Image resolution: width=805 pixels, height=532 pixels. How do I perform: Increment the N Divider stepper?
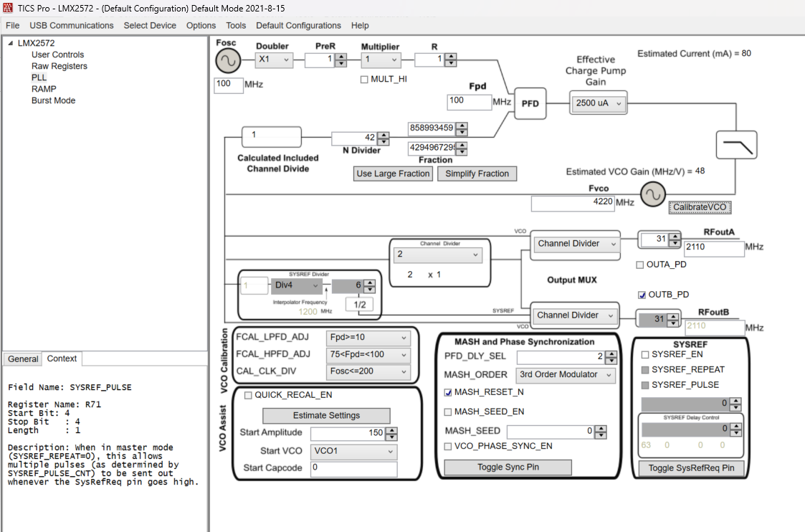[384, 135]
